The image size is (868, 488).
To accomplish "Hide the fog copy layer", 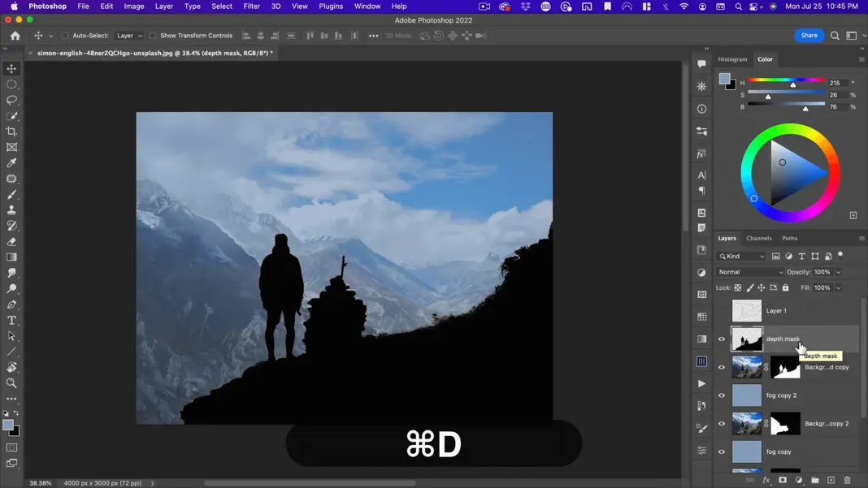I will (722, 452).
